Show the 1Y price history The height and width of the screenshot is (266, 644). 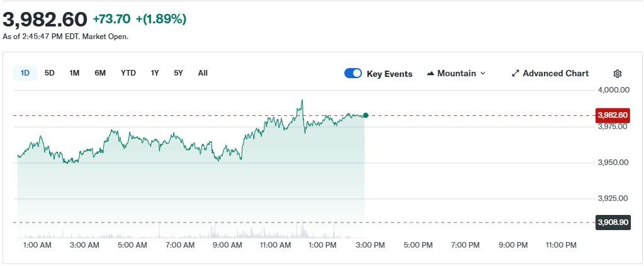155,73
